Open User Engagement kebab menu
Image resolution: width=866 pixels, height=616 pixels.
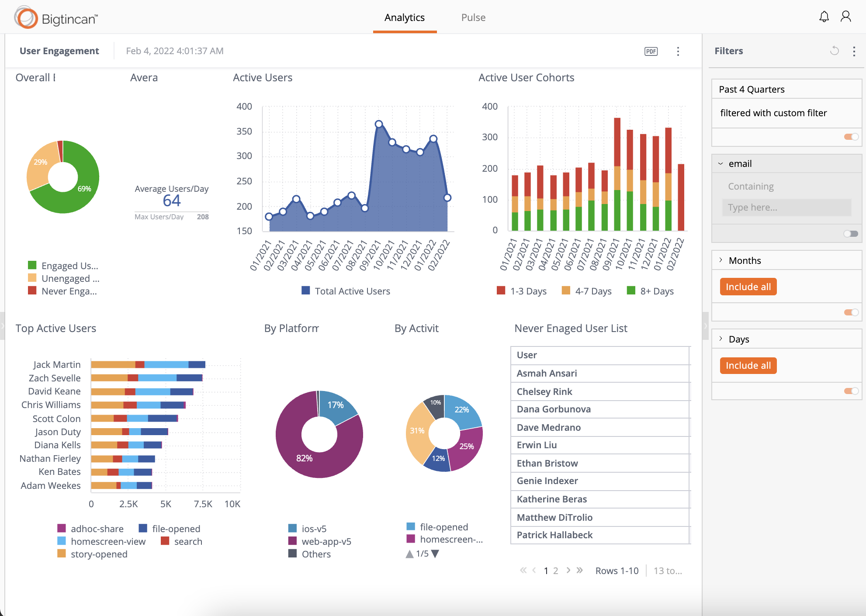tap(678, 51)
